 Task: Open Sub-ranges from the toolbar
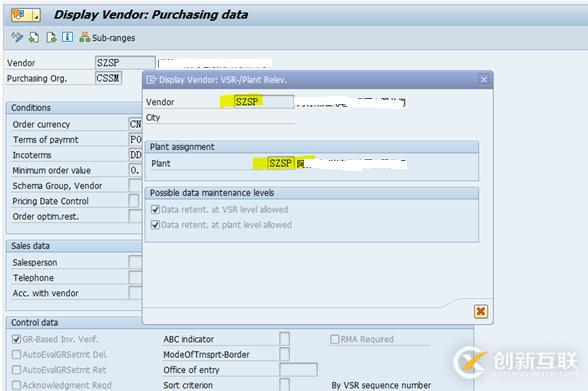pyautogui.click(x=107, y=37)
